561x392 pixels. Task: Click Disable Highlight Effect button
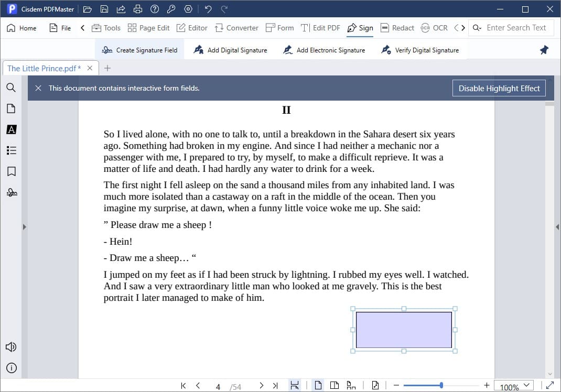click(x=499, y=89)
